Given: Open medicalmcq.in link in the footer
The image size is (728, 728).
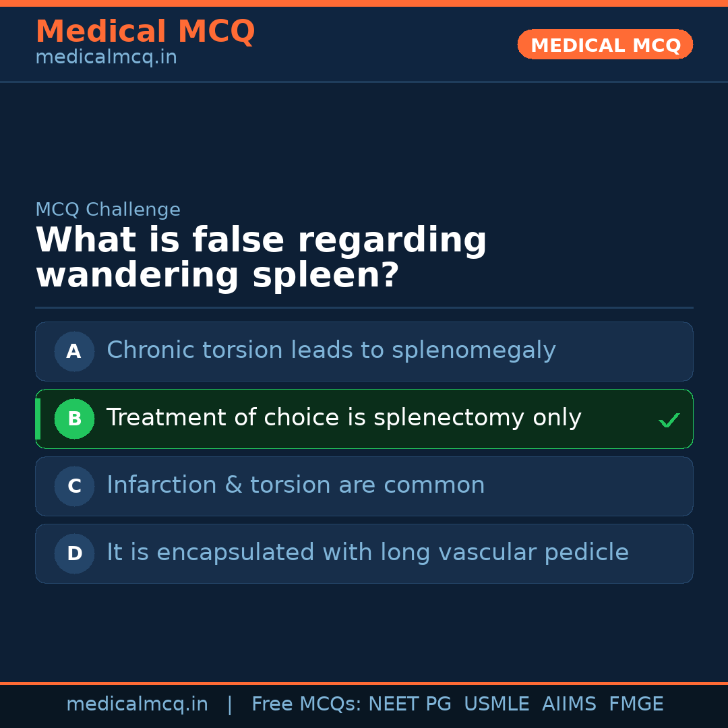Looking at the screenshot, I should pyautogui.click(x=137, y=704).
